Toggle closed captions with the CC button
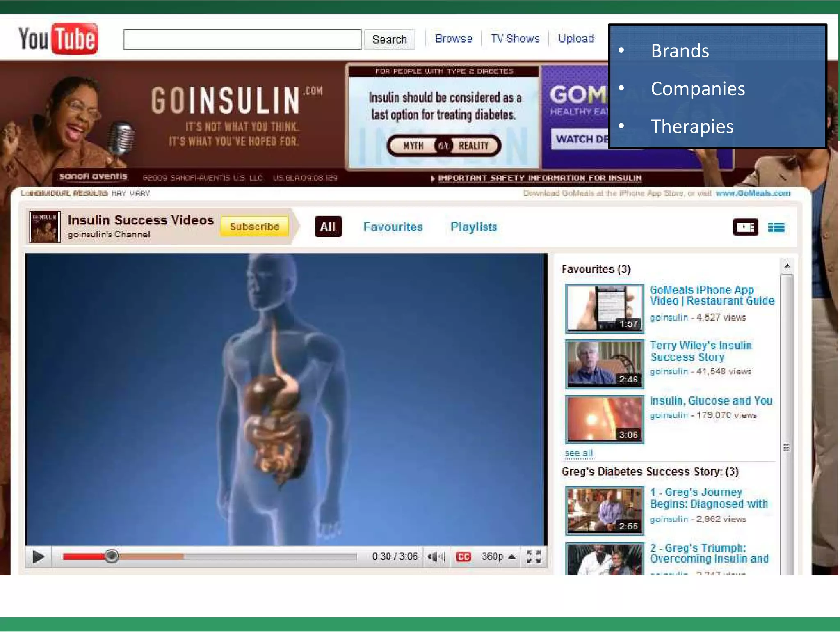 click(463, 557)
